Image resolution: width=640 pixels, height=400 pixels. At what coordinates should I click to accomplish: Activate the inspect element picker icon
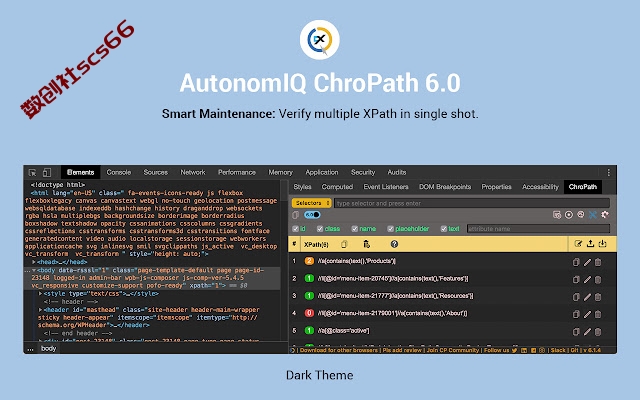(x=32, y=173)
